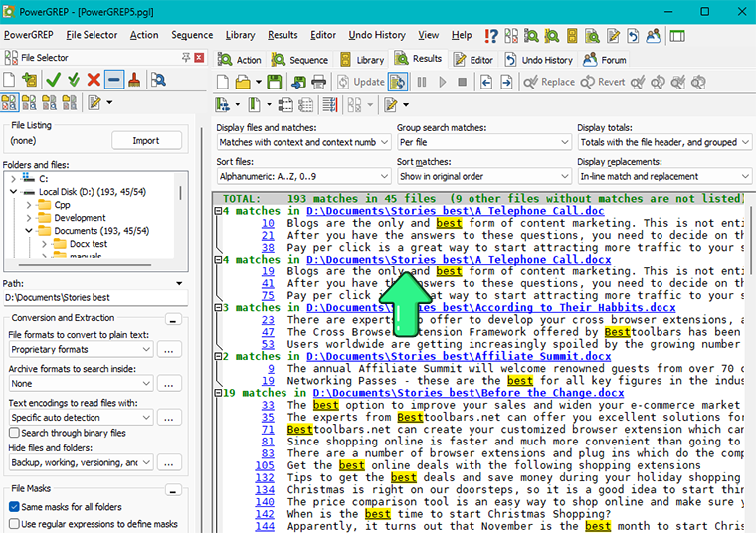Click the folder tree horizontal scrollbar
The width and height of the screenshot is (756, 533).
coord(85,265)
